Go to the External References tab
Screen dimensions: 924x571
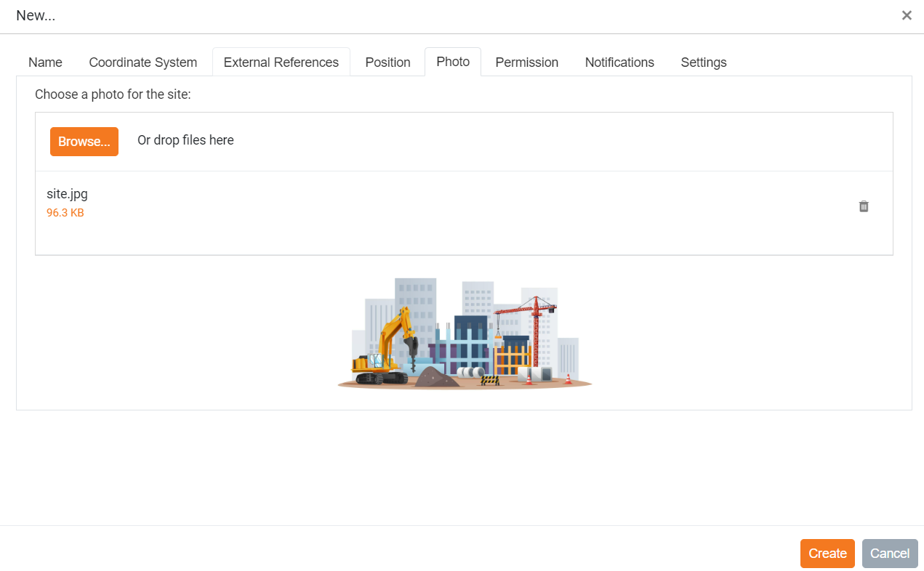(281, 62)
